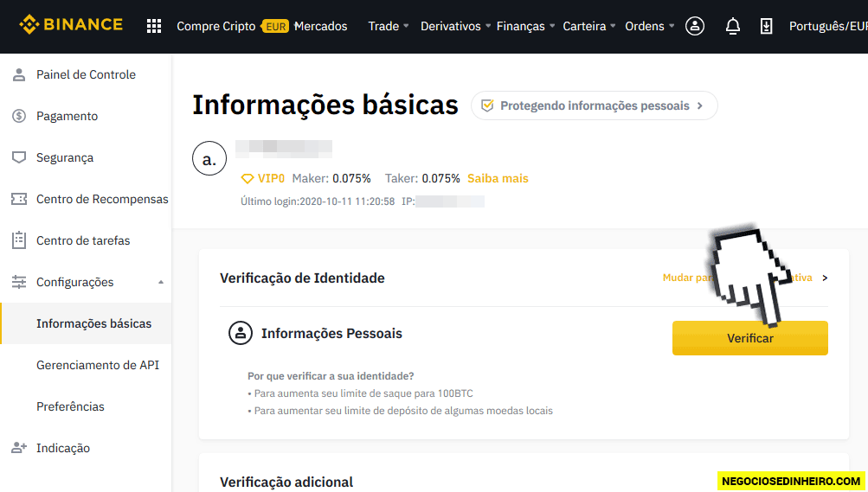Click the shield check icon in protection badge
868x492 pixels.
point(487,105)
